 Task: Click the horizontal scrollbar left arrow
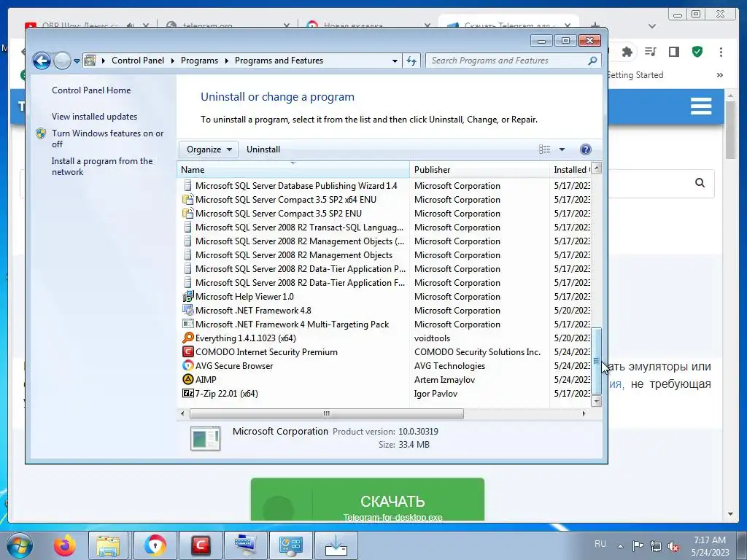[x=182, y=414]
